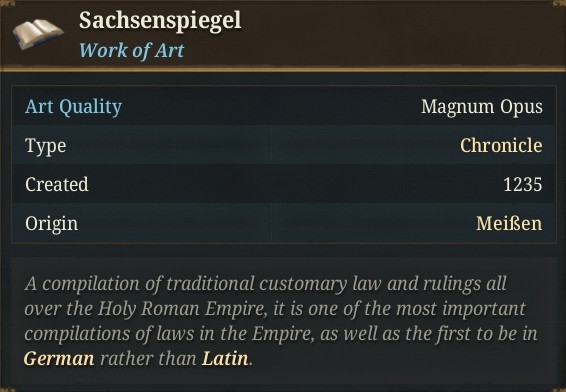Click the top-left corner ornament

7,4
